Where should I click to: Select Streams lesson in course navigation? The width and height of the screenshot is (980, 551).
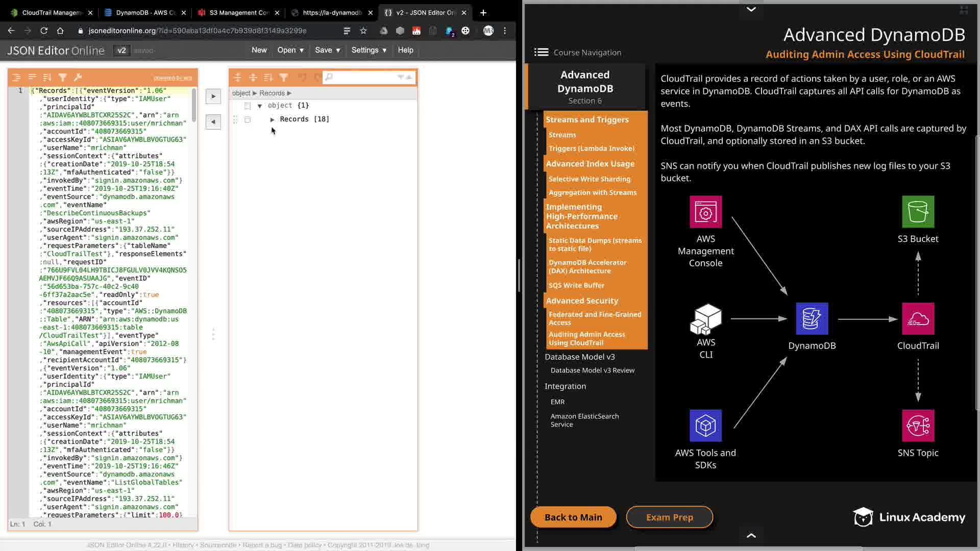tap(562, 135)
